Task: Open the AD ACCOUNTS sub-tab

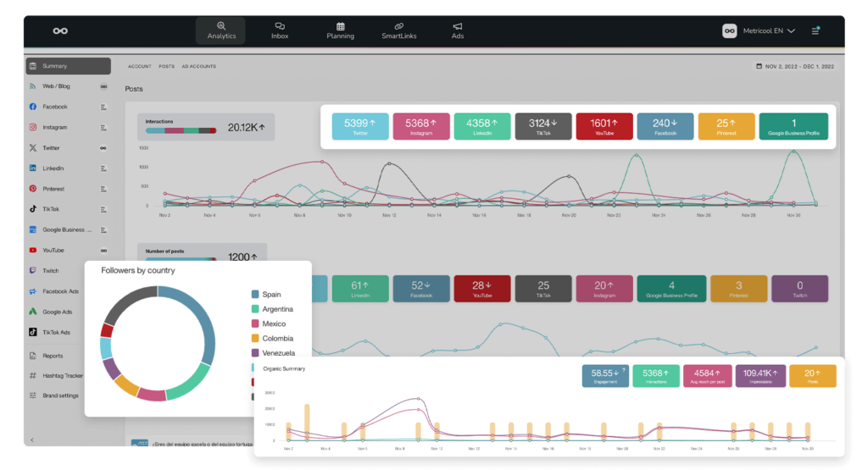Action: (198, 66)
